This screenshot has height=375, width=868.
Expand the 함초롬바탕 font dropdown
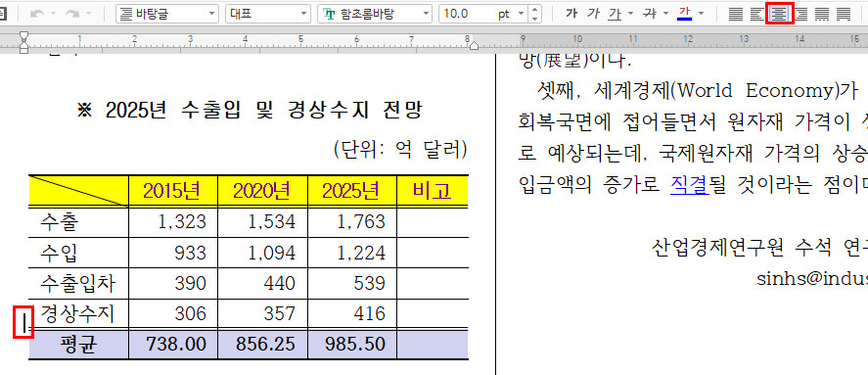click(x=375, y=14)
